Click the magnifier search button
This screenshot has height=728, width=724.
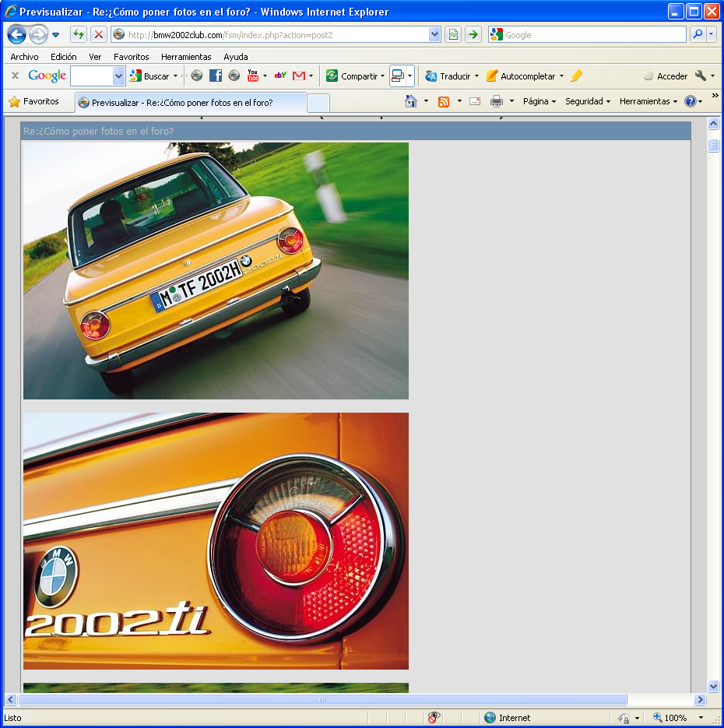coord(698,34)
